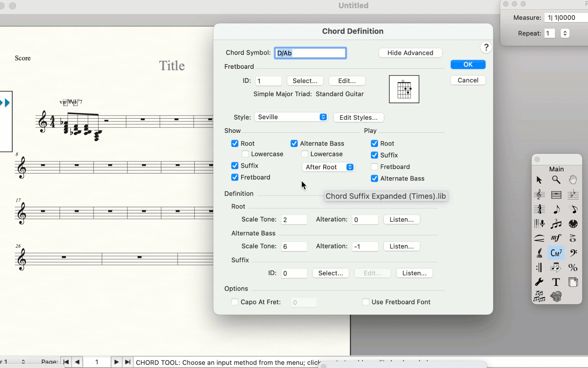Click Fretboard Edit... button
Screen dimensions: 588x368
point(347,81)
